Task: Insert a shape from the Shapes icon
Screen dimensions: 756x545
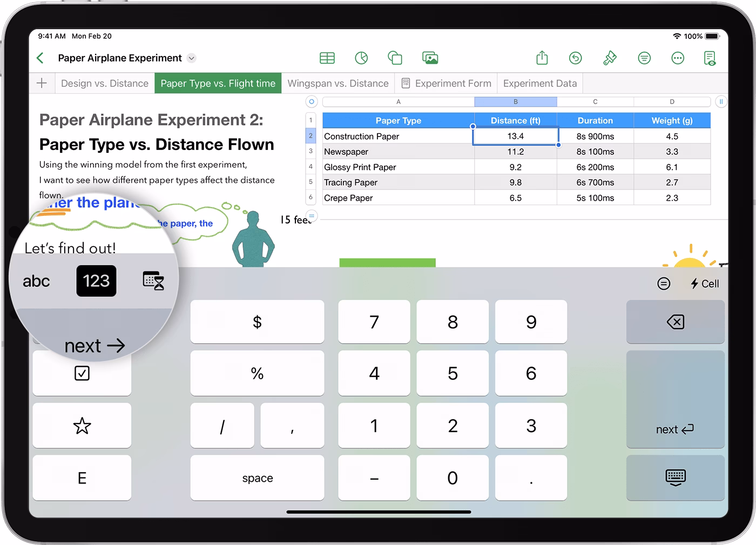Action: click(x=395, y=58)
